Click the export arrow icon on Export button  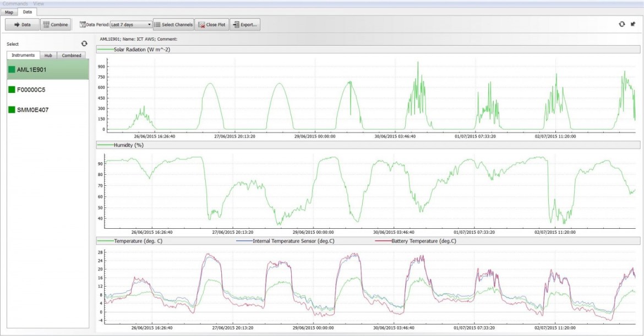pyautogui.click(x=237, y=24)
